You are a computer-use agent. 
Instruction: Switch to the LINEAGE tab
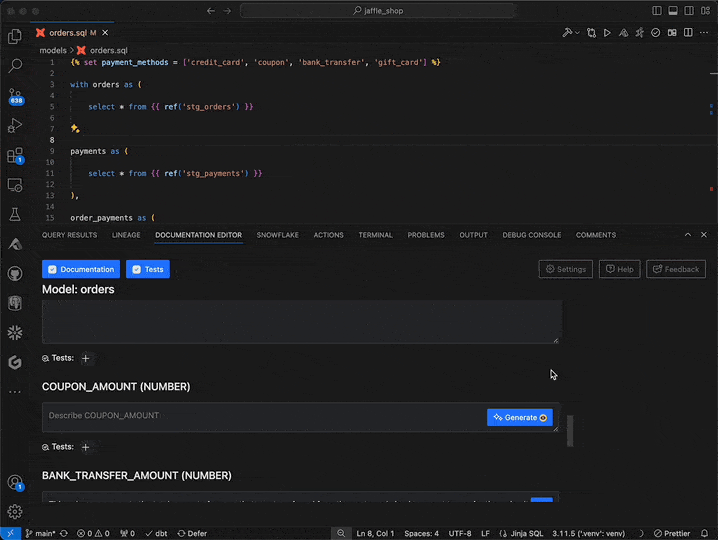pyautogui.click(x=126, y=235)
